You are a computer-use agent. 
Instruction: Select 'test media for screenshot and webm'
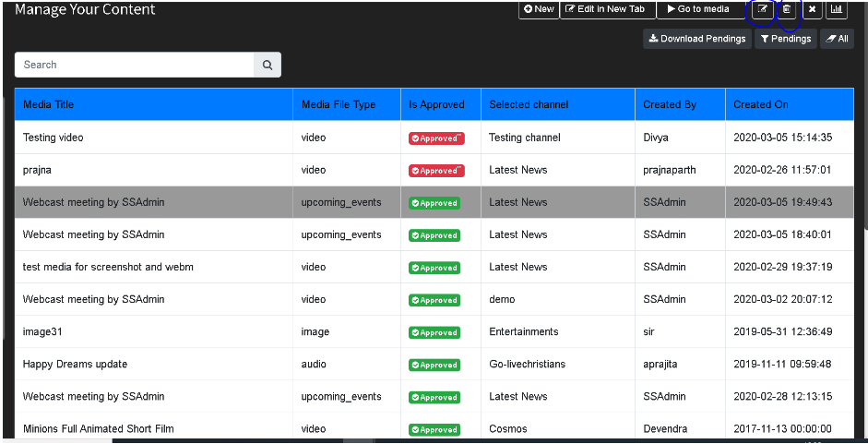point(108,267)
